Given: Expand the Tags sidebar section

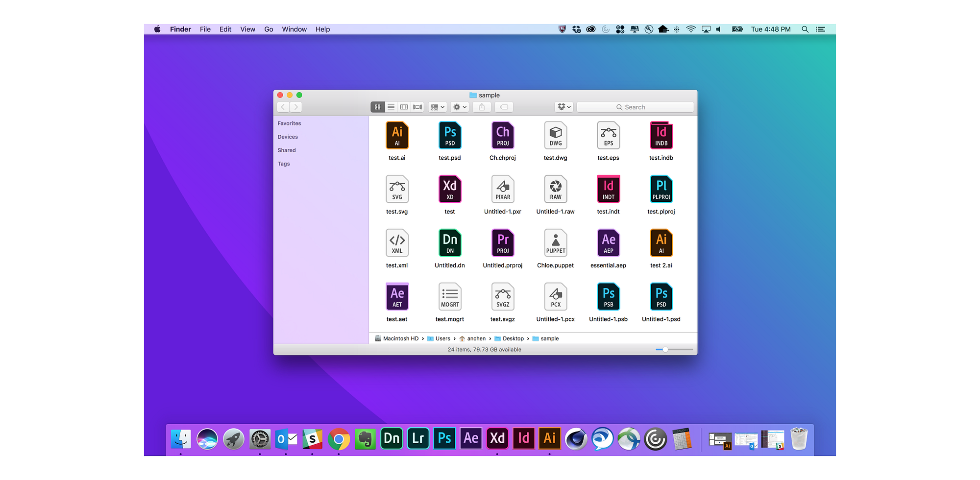Looking at the screenshot, I should click(284, 164).
